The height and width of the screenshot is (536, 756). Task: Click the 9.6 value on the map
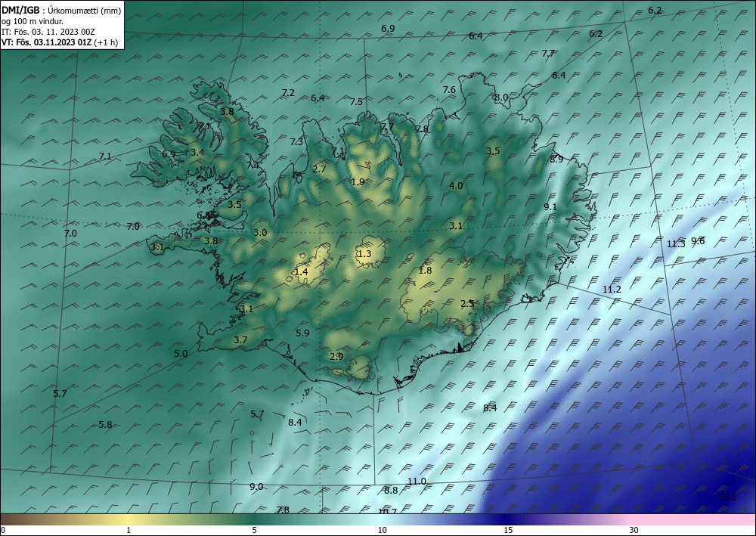pyautogui.click(x=698, y=241)
